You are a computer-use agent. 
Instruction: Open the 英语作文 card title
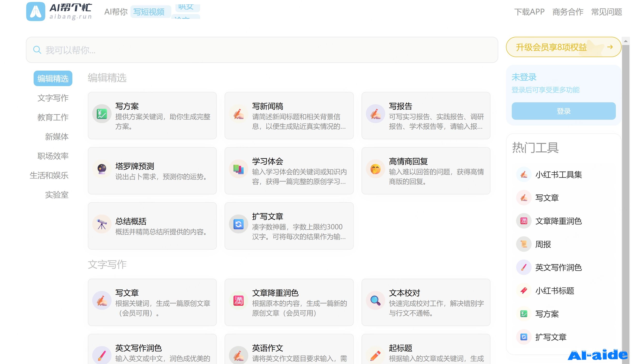[268, 348]
